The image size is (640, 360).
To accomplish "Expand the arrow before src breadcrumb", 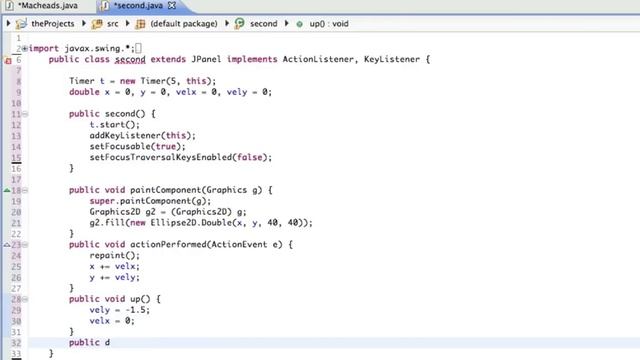I will (84, 23).
